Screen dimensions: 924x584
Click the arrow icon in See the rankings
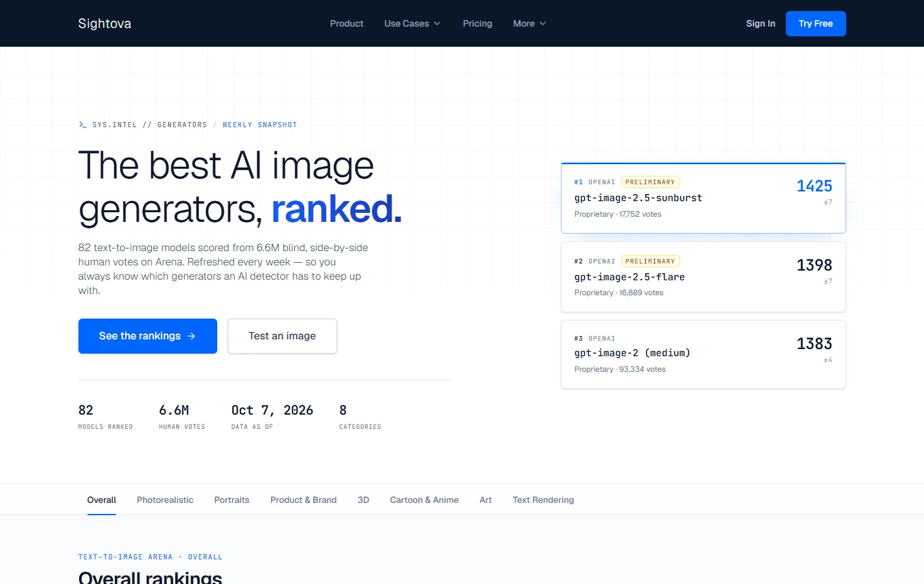(x=191, y=336)
